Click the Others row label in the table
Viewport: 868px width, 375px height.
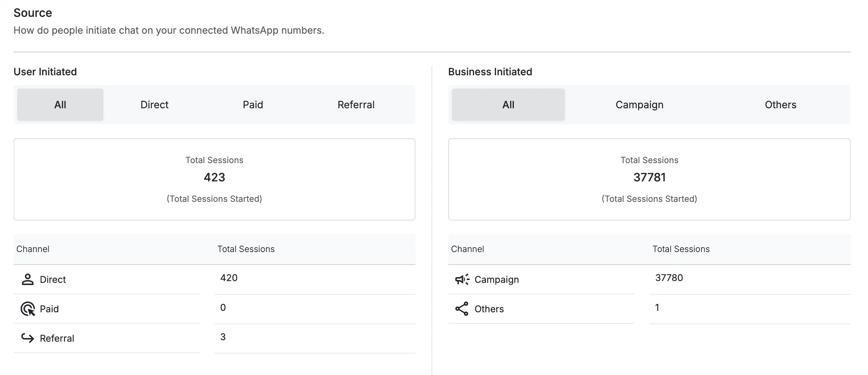click(x=489, y=309)
